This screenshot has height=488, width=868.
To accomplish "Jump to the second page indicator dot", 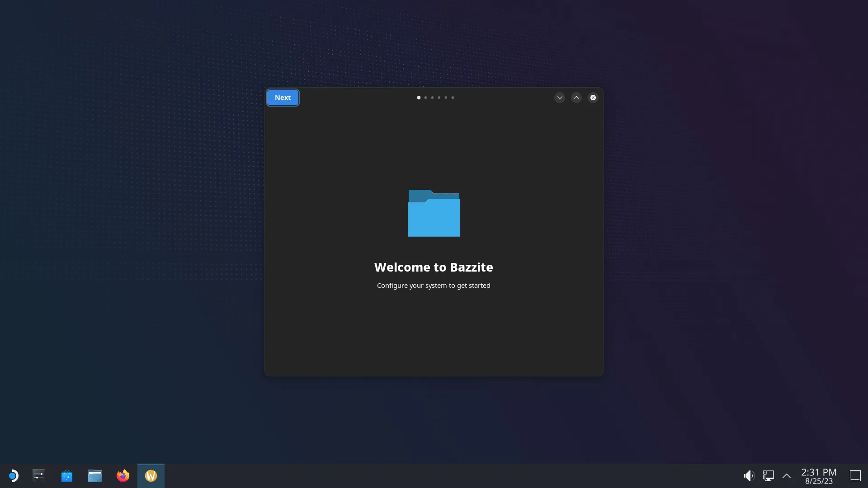I will 425,98.
